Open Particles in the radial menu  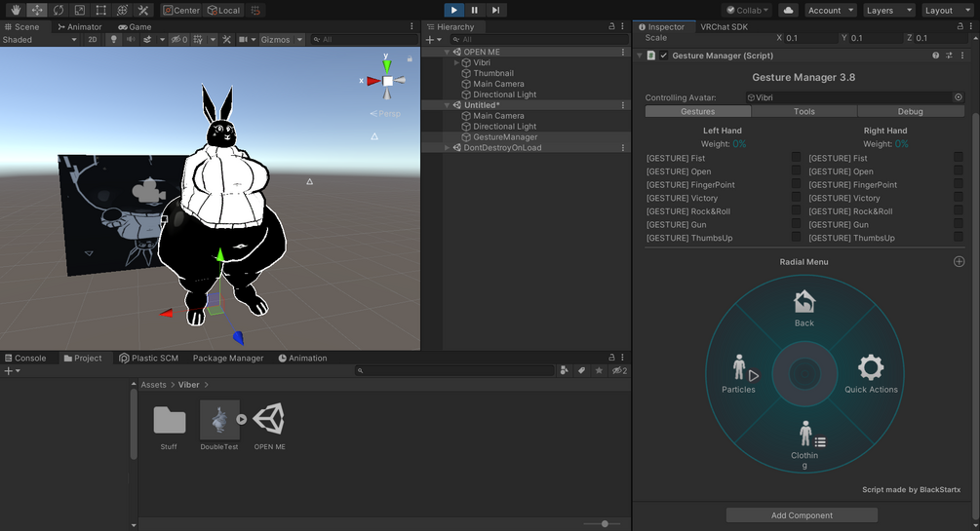click(x=739, y=374)
